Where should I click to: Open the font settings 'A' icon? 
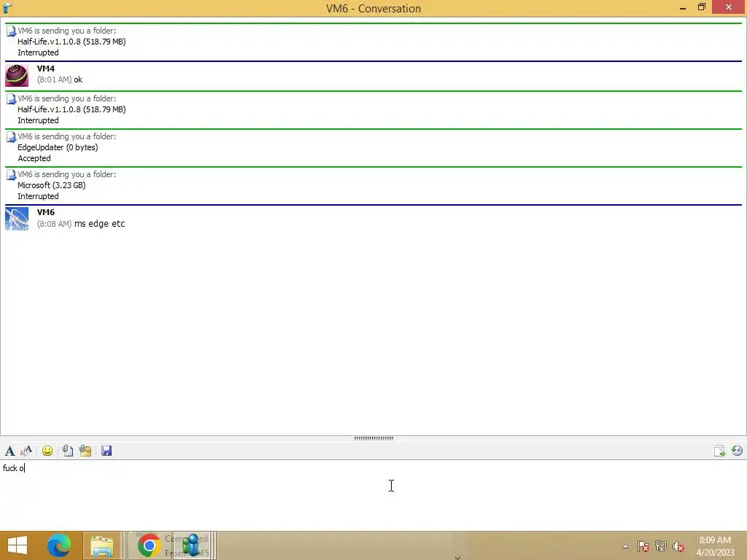point(9,451)
